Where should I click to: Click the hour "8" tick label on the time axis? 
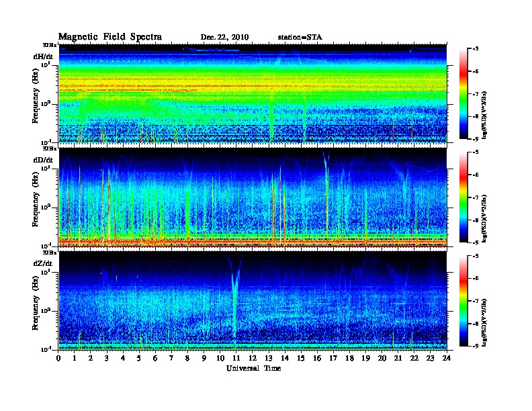click(x=187, y=358)
